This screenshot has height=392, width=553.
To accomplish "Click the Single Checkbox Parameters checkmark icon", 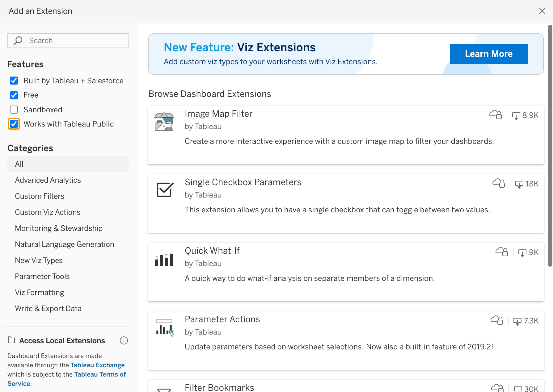I will (x=165, y=190).
